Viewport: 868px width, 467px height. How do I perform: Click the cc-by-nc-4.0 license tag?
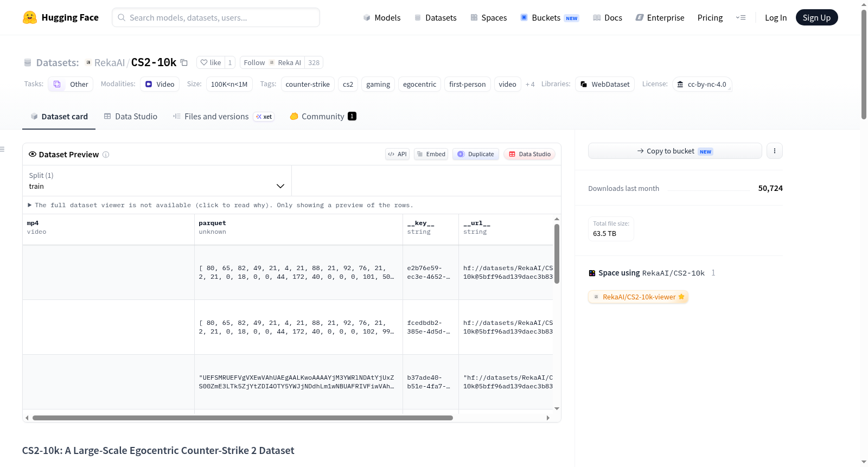pyautogui.click(x=702, y=84)
